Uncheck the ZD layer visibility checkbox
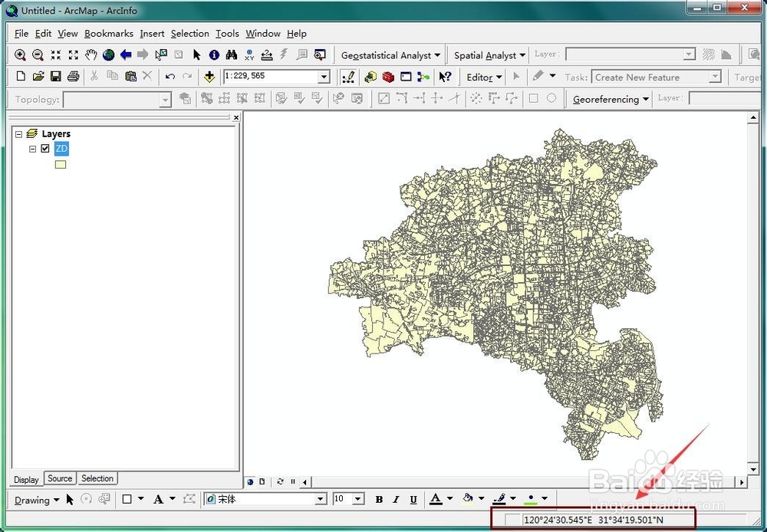Image resolution: width=767 pixels, height=532 pixels. 45,148
